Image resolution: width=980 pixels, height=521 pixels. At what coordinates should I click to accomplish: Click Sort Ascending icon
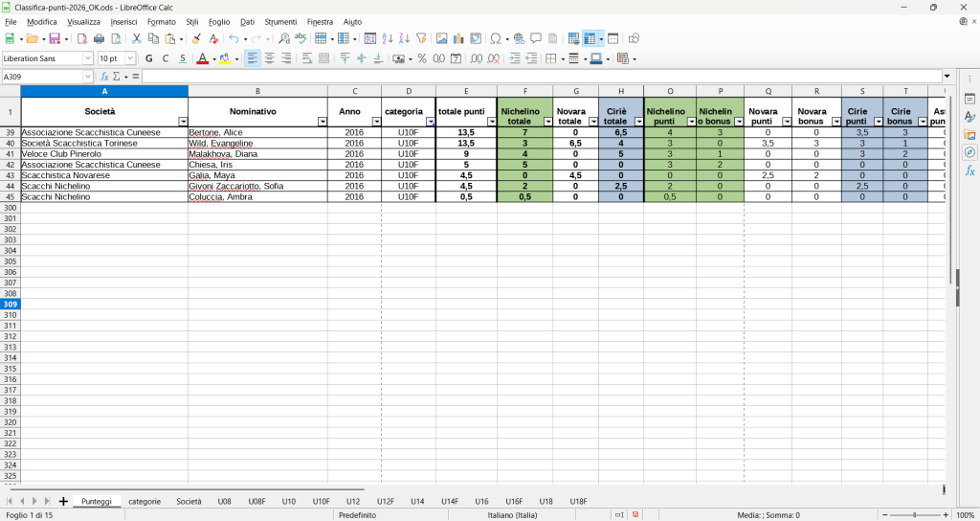(x=388, y=39)
